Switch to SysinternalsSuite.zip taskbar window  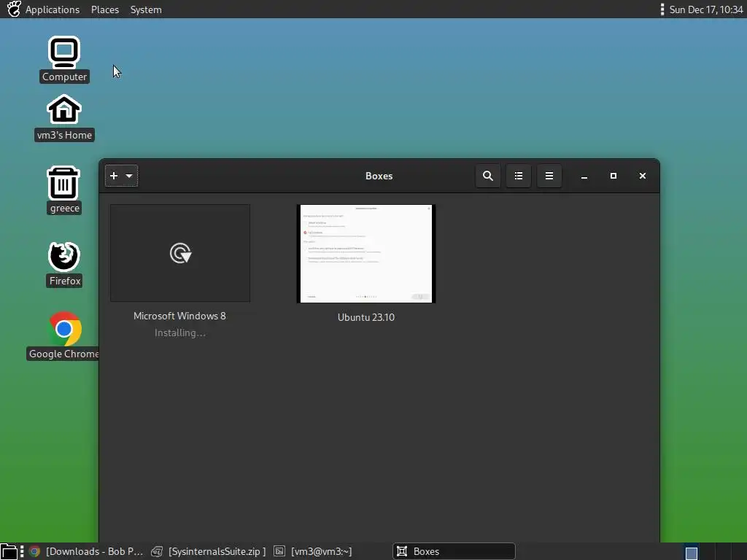click(209, 551)
